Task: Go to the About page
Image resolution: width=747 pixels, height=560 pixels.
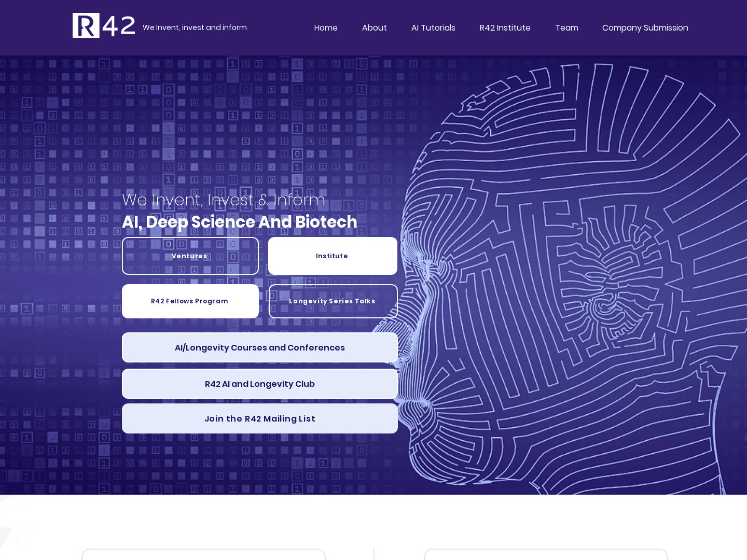Action: tap(375, 28)
